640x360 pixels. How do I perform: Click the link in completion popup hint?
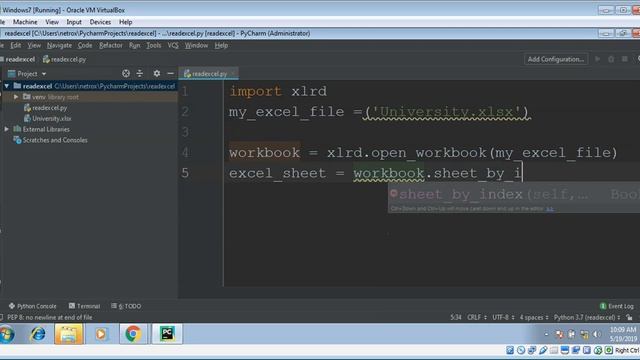tap(550, 209)
